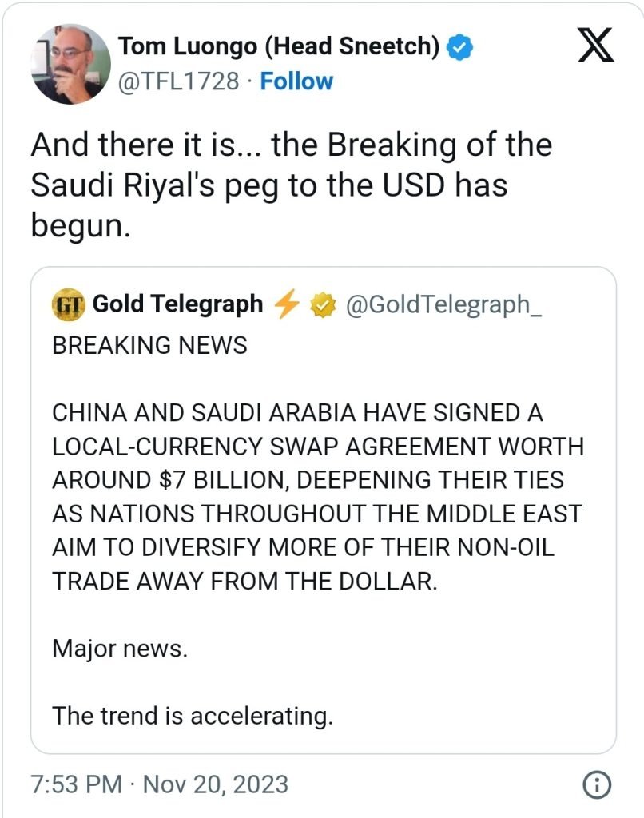This screenshot has width=644, height=818.
Task: Open the @TFL1728 handle
Action: point(177,81)
